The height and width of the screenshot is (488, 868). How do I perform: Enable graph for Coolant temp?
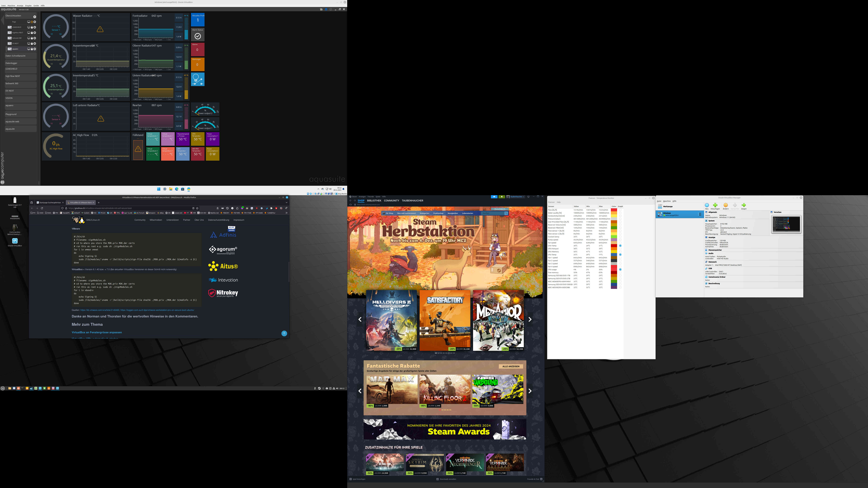[x=620, y=237]
